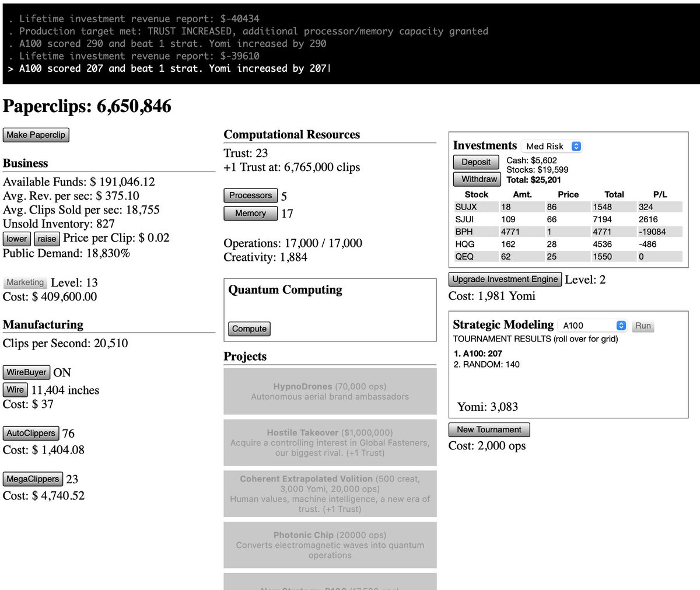This screenshot has height=590, width=700.
Task: Buy more Wire
Action: 15,390
